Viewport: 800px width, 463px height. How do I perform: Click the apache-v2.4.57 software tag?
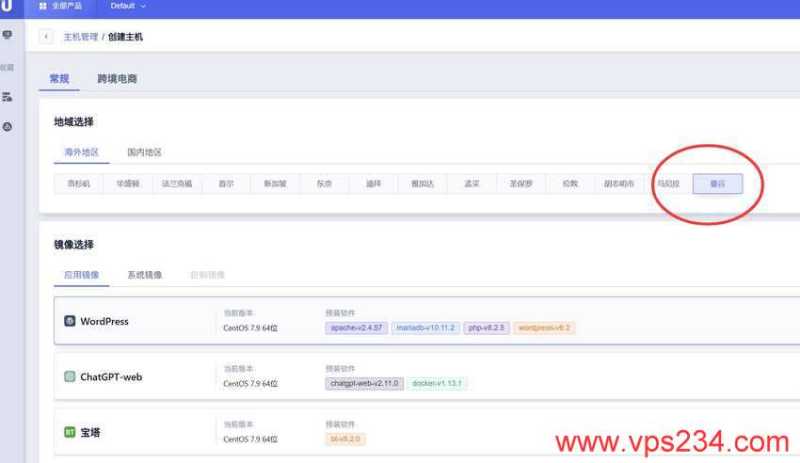[x=356, y=328]
